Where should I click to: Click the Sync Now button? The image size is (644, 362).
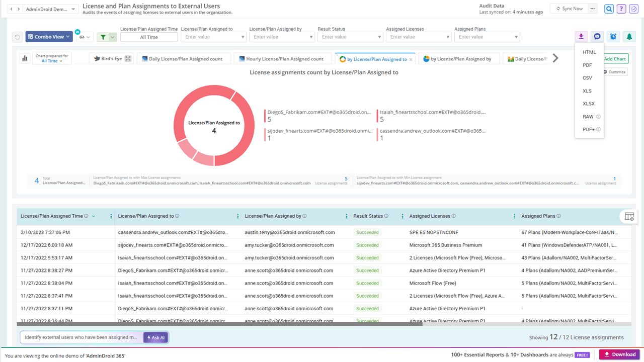(x=568, y=9)
